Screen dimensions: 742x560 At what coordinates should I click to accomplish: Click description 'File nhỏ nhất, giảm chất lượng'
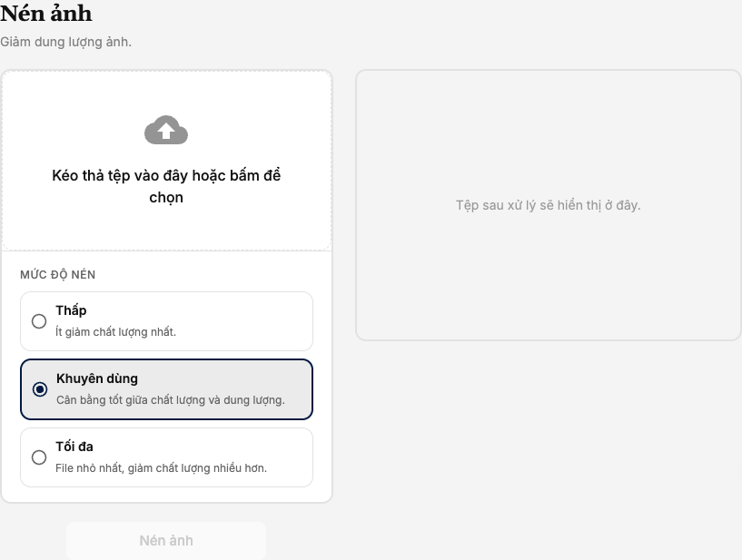(x=161, y=468)
